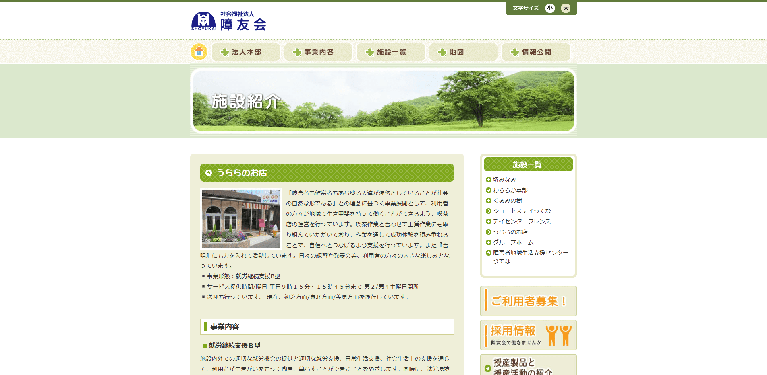Click the 施設一覧 sidebar header

(x=528, y=164)
